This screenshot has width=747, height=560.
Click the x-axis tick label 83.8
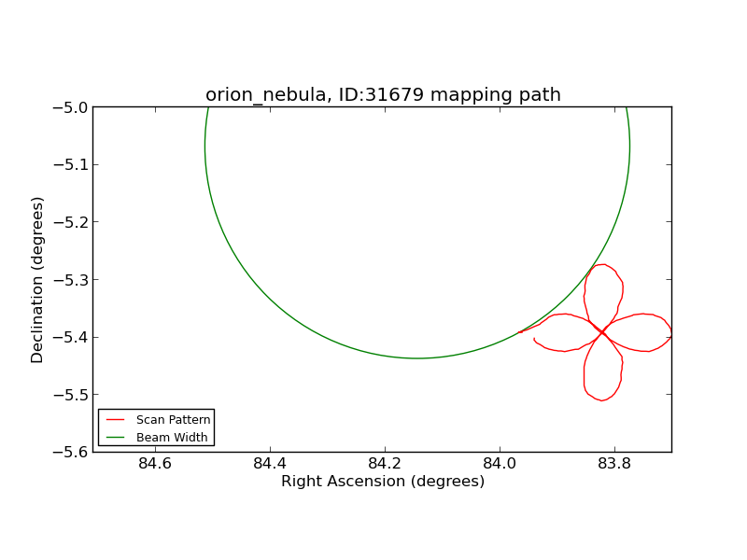[614, 463]
